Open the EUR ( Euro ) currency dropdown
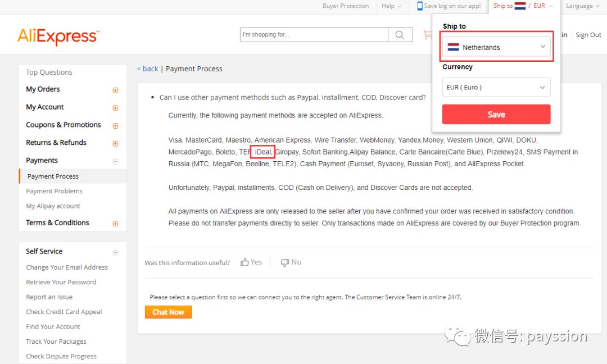This screenshot has height=364, width=607. coord(496,88)
